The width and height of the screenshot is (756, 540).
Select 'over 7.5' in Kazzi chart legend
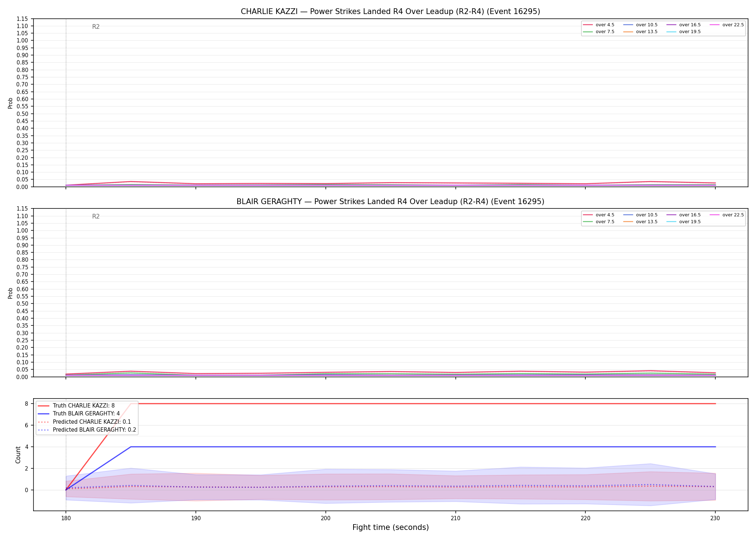(598, 32)
